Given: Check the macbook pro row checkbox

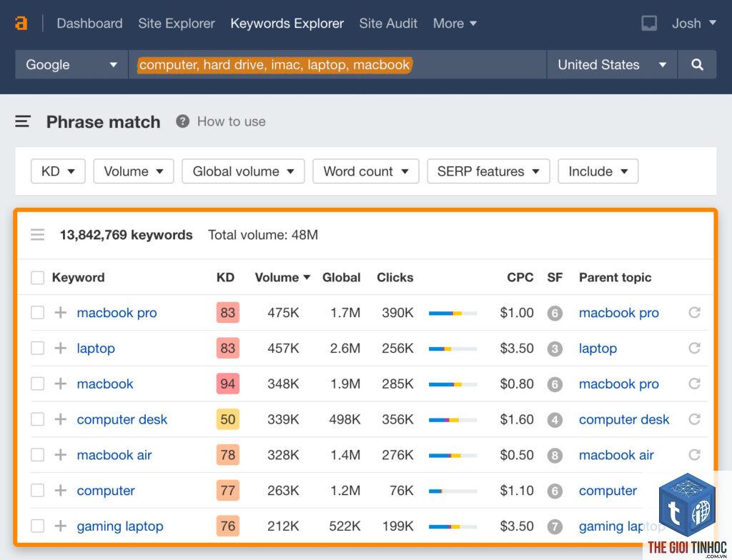Looking at the screenshot, I should point(37,312).
